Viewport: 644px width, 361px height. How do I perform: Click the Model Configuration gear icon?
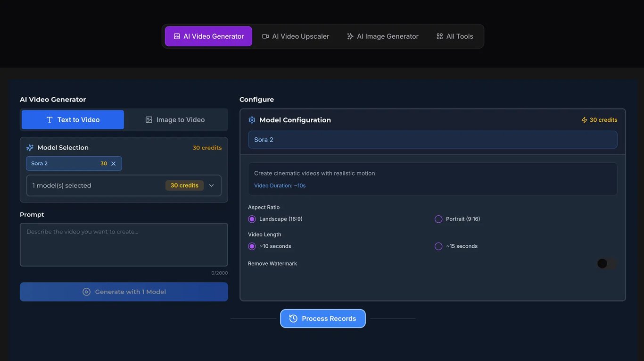pyautogui.click(x=252, y=120)
